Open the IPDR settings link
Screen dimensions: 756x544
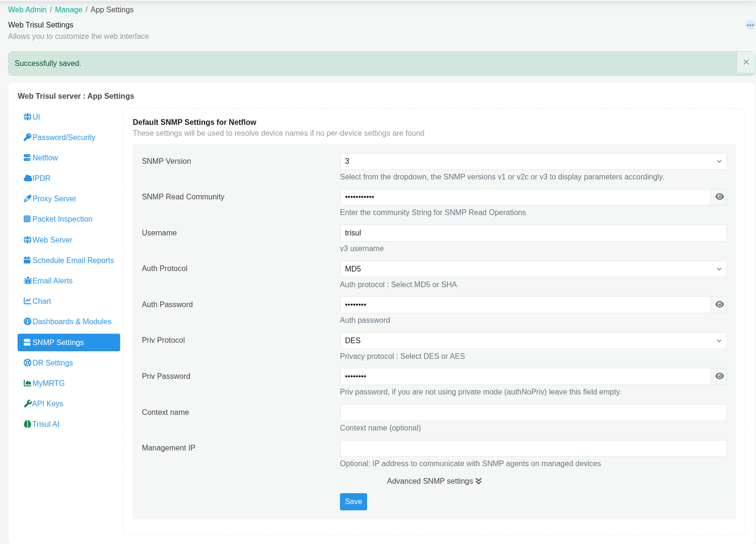tap(69, 178)
